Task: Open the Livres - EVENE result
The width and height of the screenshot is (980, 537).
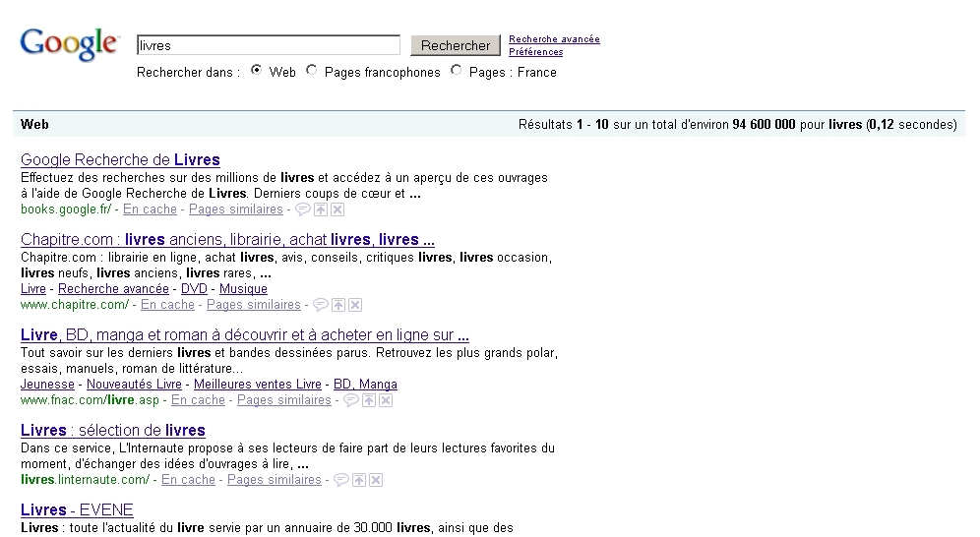Action: coord(77,510)
